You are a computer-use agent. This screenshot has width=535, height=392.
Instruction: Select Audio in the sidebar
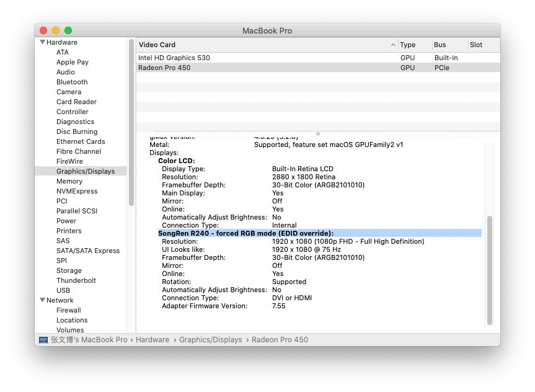[x=66, y=72]
